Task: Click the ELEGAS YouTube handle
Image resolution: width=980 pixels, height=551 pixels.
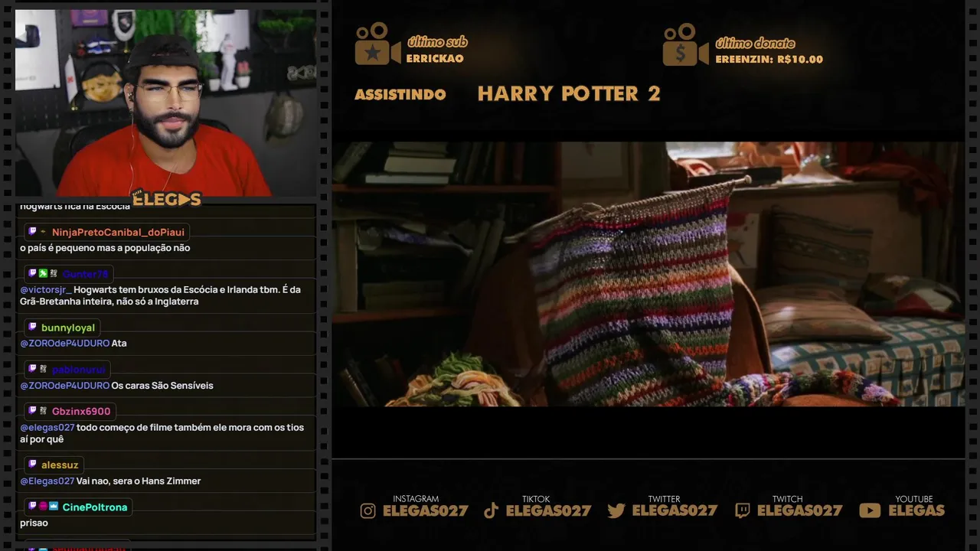Action: 916,510
